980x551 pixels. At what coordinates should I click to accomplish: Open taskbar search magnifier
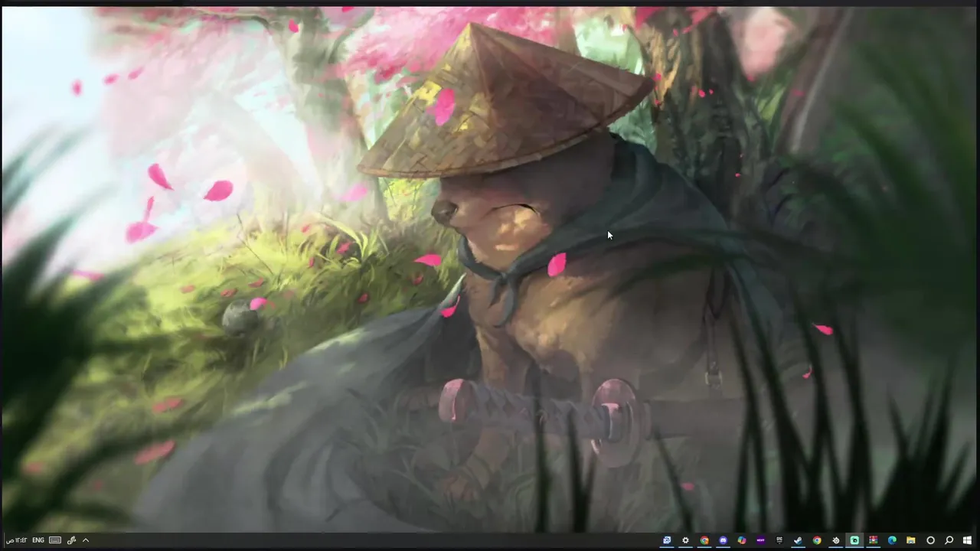(949, 540)
